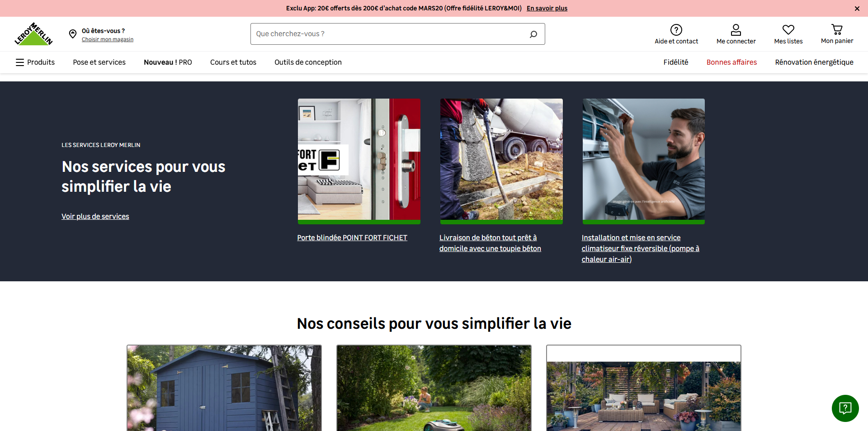
Task: Click 'LES SERVICES LEROY MERLIN' label
Action: point(101,145)
